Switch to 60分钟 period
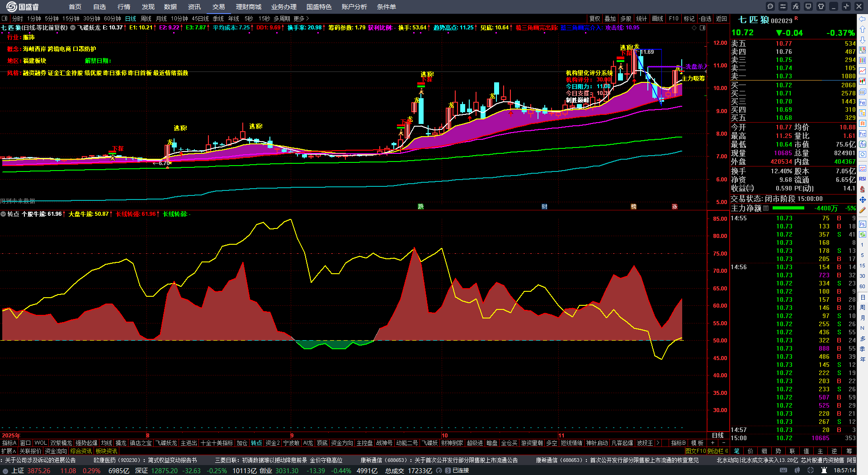Screen dimensions: 868x475 [113, 19]
